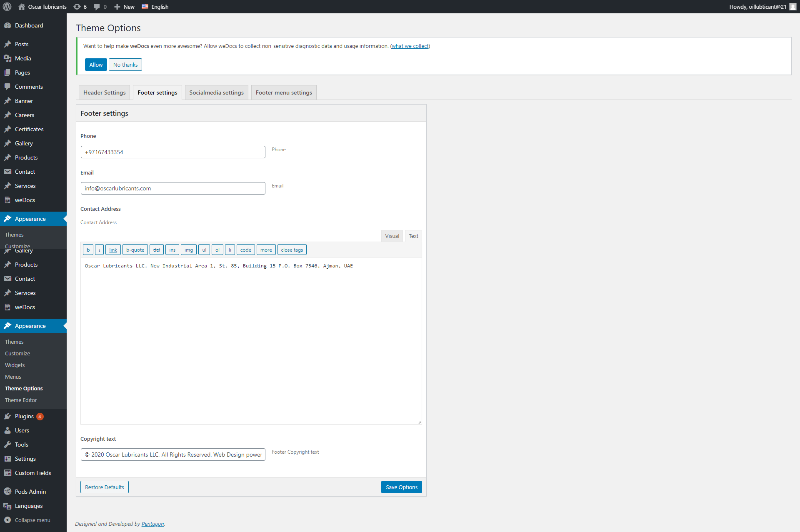
Task: Open the WordPress logo menu
Action: point(7,7)
